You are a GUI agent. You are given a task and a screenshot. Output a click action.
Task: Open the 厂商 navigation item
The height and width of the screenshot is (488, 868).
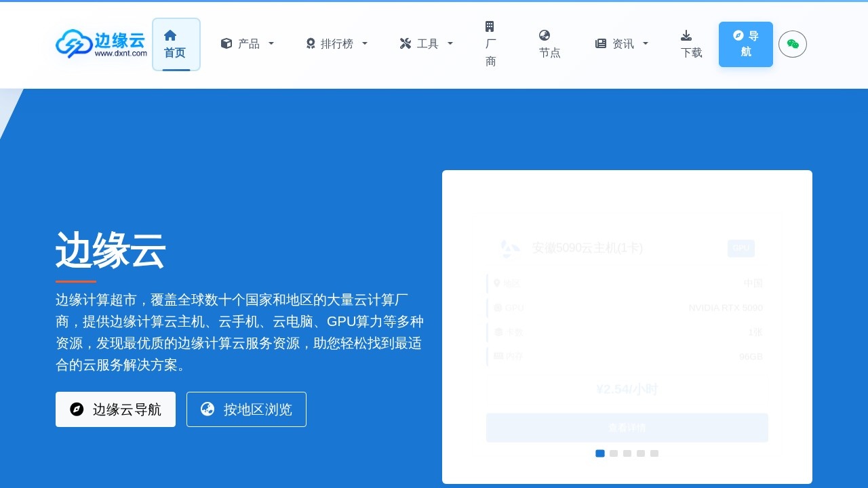490,44
